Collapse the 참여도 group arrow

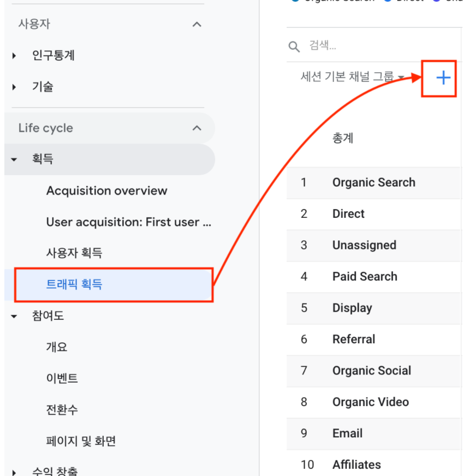[x=14, y=316]
